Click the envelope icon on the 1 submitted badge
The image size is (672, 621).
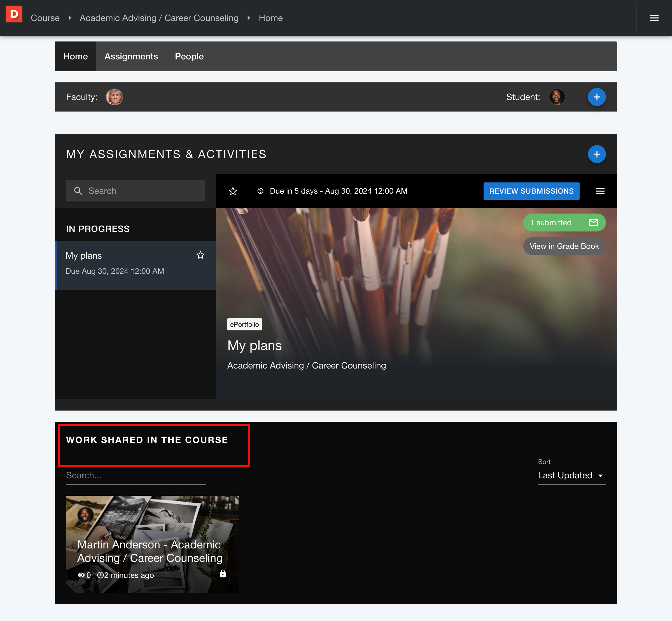pos(593,223)
